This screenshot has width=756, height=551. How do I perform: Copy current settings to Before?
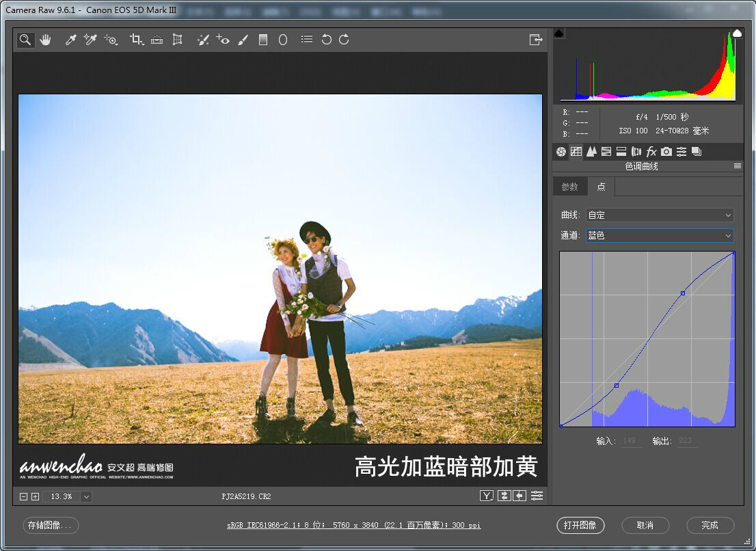tap(519, 496)
